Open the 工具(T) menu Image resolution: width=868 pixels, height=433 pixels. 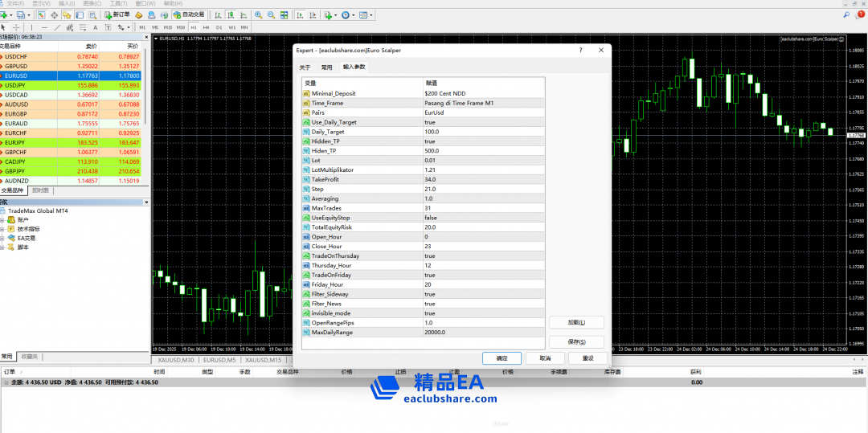tap(117, 3)
